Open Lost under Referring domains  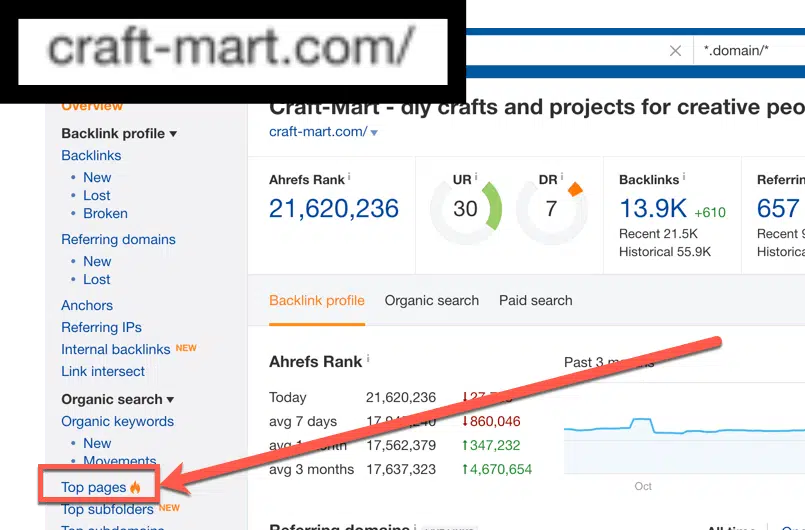click(97, 280)
